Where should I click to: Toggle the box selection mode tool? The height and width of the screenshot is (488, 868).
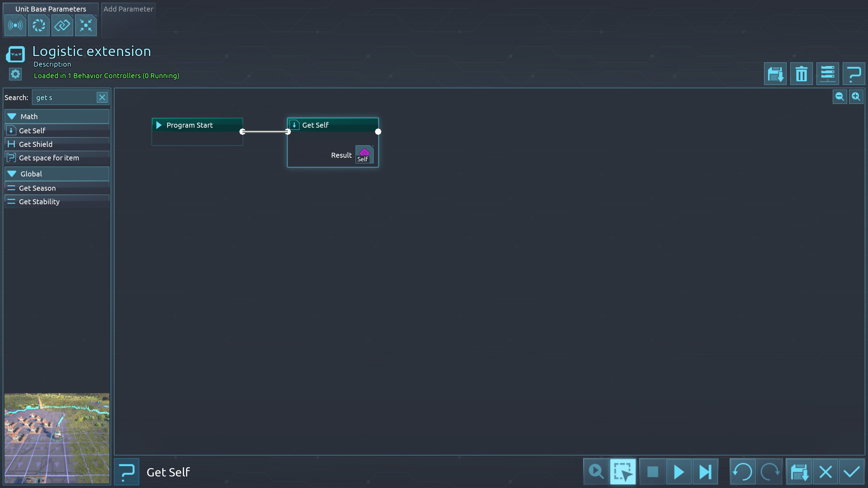[x=623, y=472]
